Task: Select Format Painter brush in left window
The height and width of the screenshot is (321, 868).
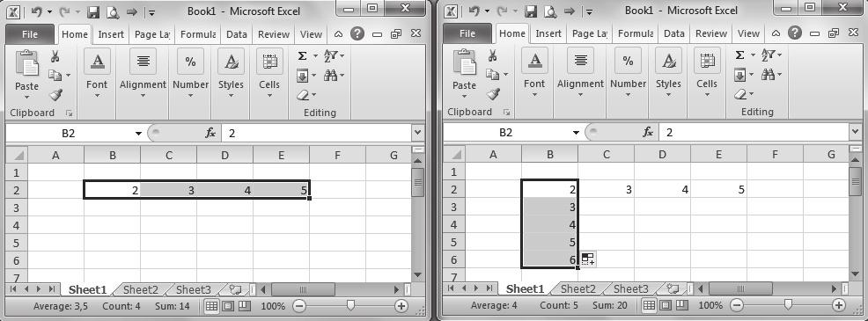Action: 55,95
